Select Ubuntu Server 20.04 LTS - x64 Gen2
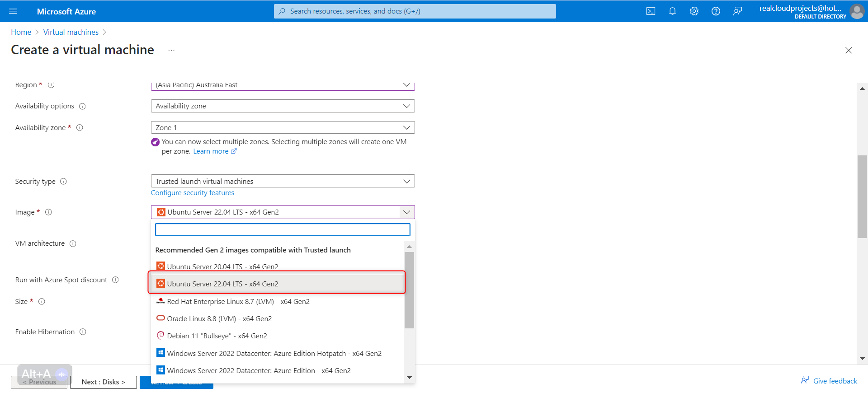868x402 pixels. tap(277, 266)
